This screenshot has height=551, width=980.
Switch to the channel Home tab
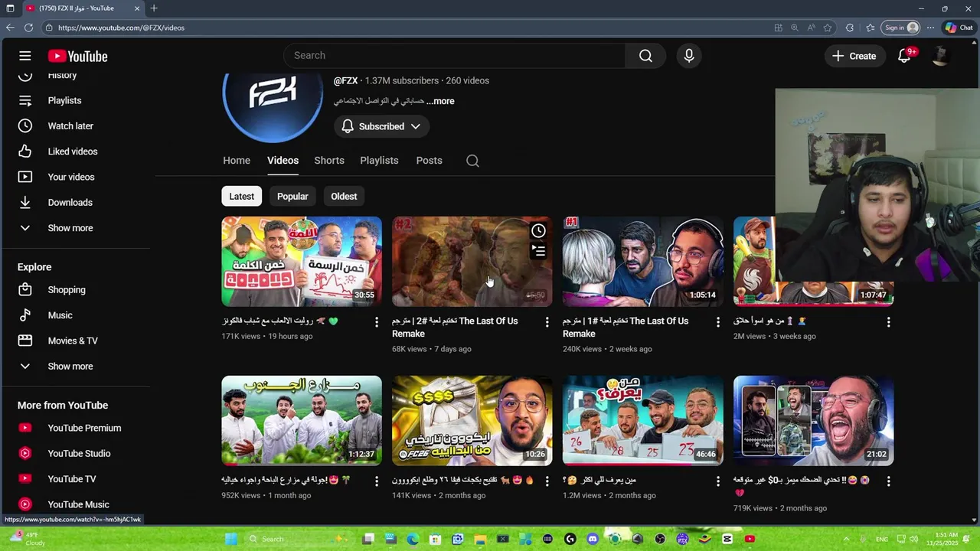pyautogui.click(x=237, y=161)
